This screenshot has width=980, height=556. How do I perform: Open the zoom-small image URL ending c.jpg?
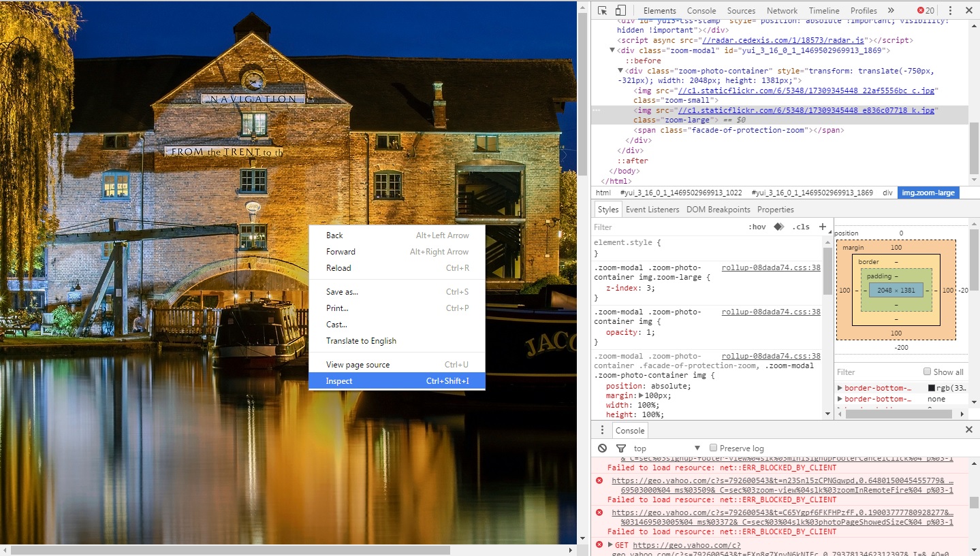coord(806,91)
